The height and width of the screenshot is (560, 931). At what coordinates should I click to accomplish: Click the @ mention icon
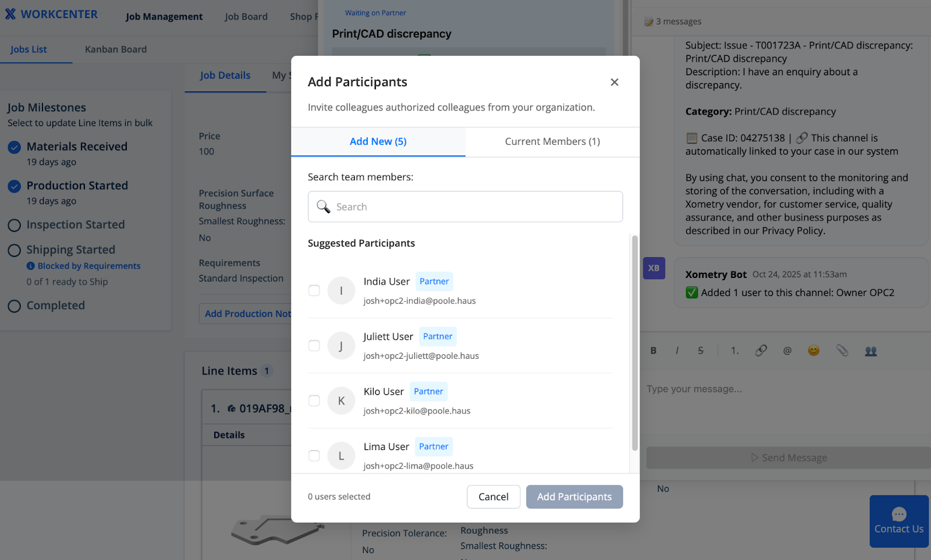(787, 351)
